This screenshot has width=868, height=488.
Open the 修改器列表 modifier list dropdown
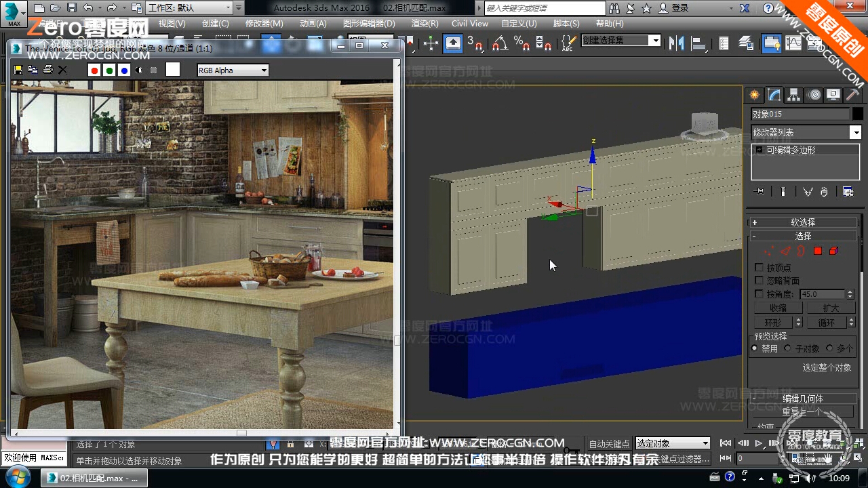pyautogui.click(x=806, y=132)
